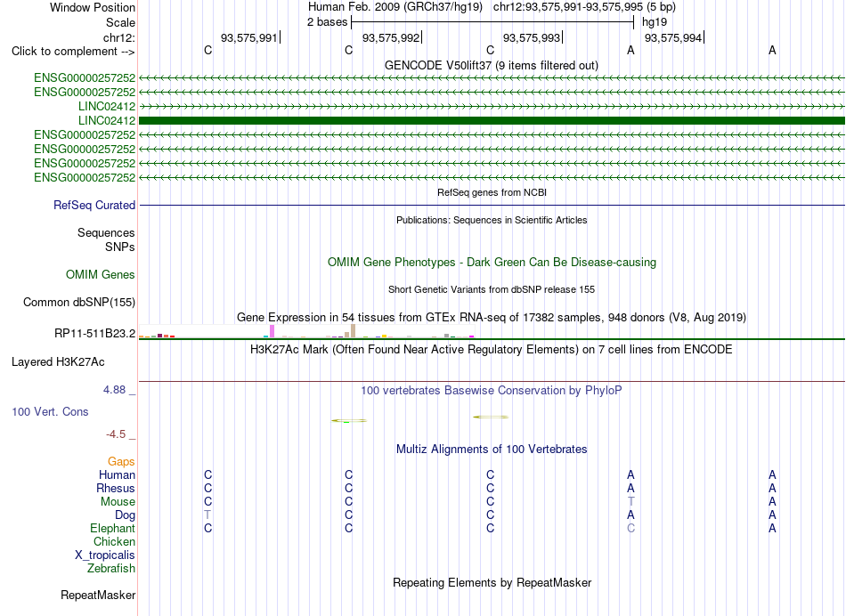Click the 'SNPs' track label

point(120,247)
